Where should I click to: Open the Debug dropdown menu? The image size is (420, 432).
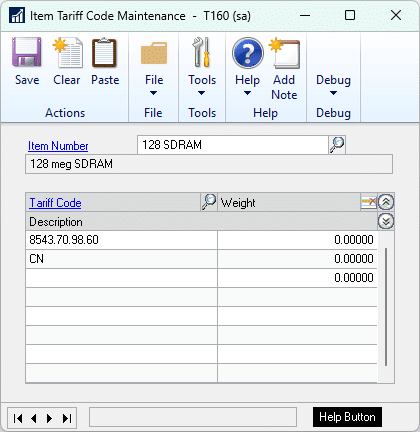point(333,85)
